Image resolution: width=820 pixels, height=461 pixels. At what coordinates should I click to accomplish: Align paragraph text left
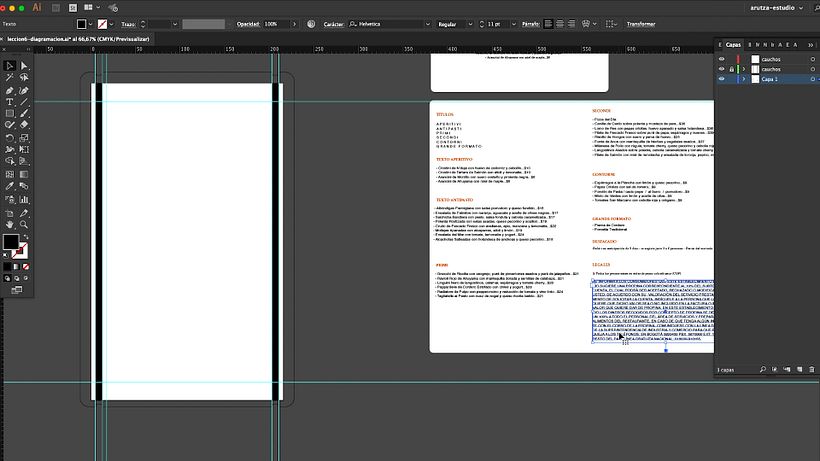(548, 24)
